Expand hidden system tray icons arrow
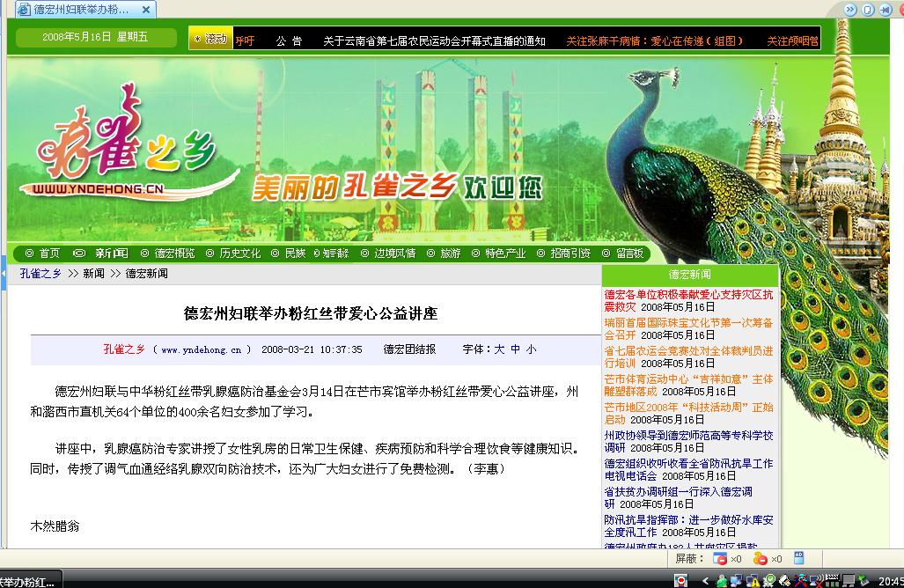904x588 pixels. point(704,580)
